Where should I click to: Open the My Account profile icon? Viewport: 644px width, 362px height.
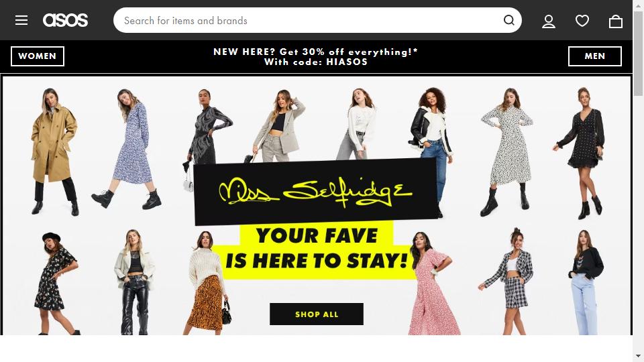549,21
